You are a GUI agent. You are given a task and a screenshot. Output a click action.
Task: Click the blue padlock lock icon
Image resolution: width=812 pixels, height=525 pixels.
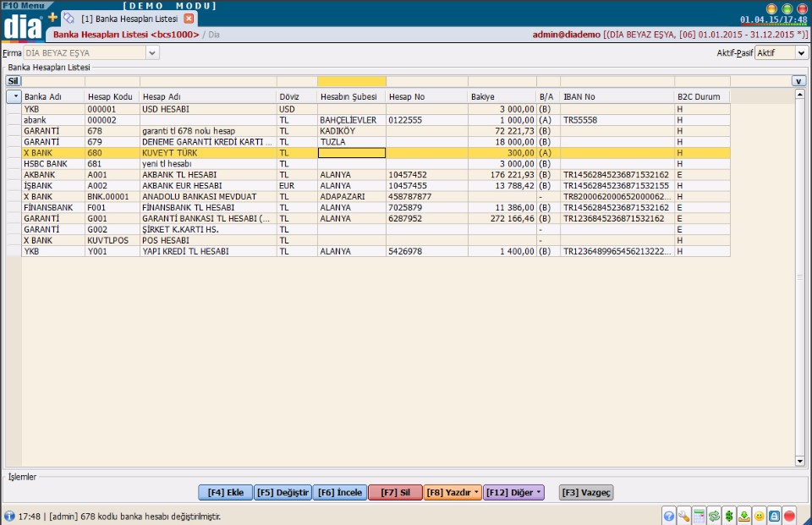coord(774,517)
